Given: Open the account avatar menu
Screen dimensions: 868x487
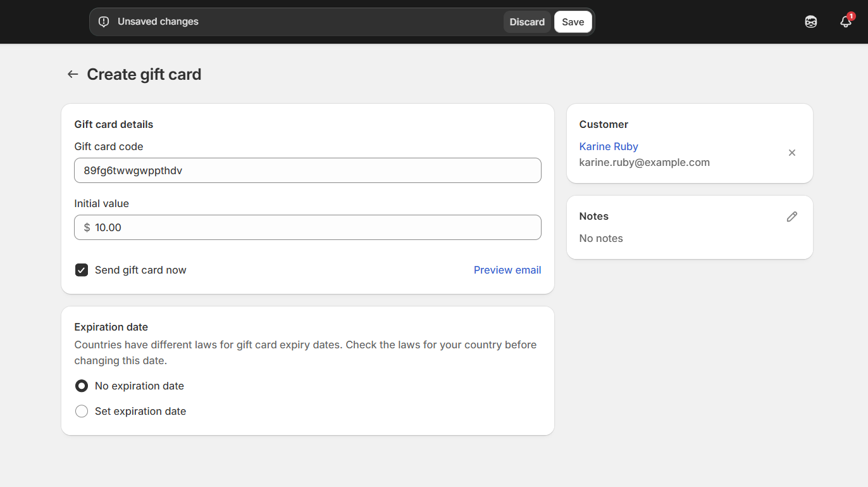Looking at the screenshot, I should [810, 22].
